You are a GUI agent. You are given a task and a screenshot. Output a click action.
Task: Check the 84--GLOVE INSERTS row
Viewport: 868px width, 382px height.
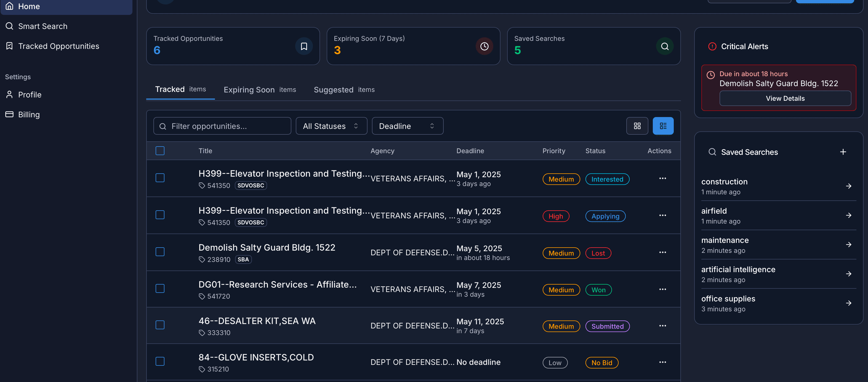click(x=160, y=362)
